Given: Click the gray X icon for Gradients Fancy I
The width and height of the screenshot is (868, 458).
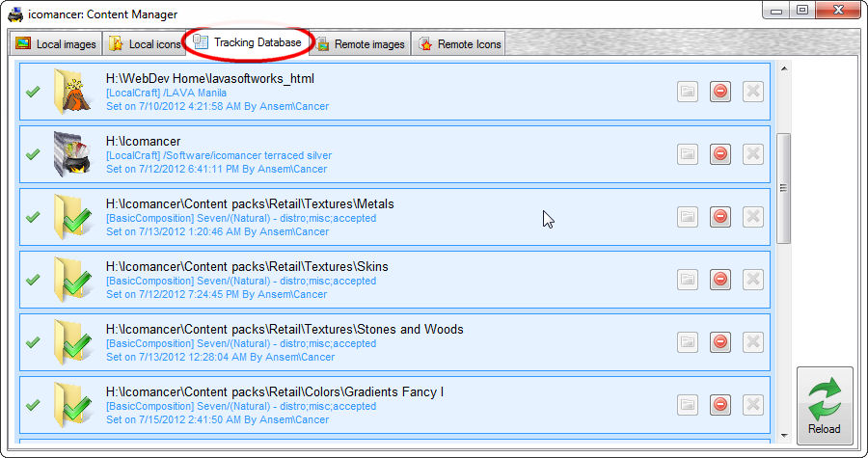Looking at the screenshot, I should tap(753, 404).
